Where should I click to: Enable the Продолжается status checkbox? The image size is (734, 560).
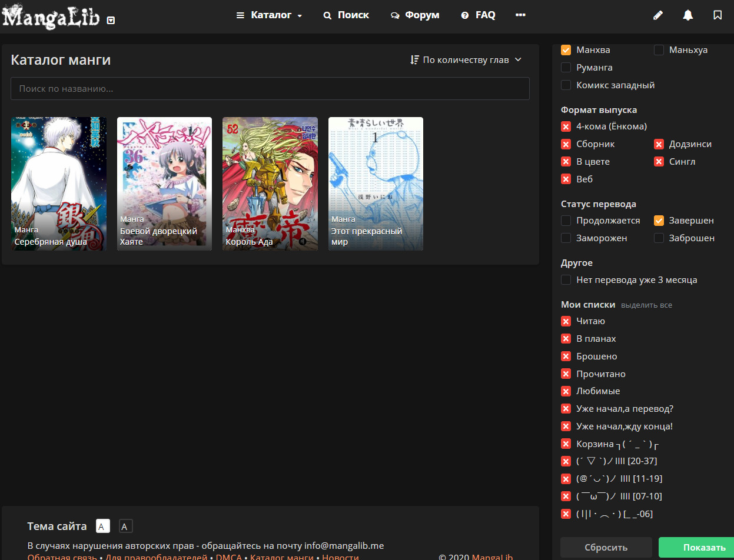(x=566, y=221)
